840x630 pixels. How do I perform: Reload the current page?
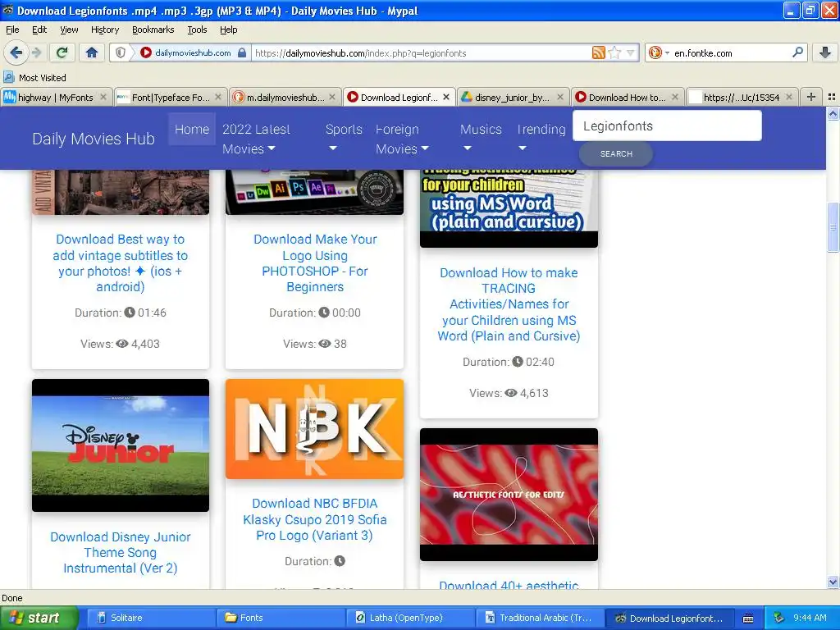(62, 52)
